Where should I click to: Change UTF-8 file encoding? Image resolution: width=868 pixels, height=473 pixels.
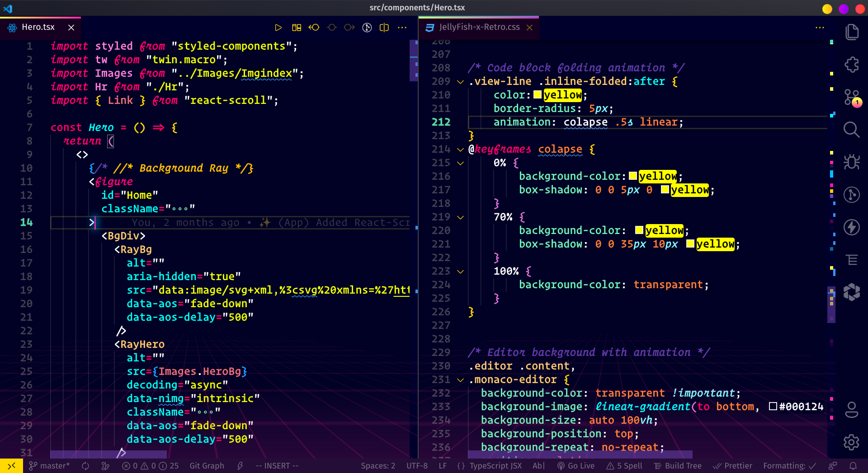(417, 466)
